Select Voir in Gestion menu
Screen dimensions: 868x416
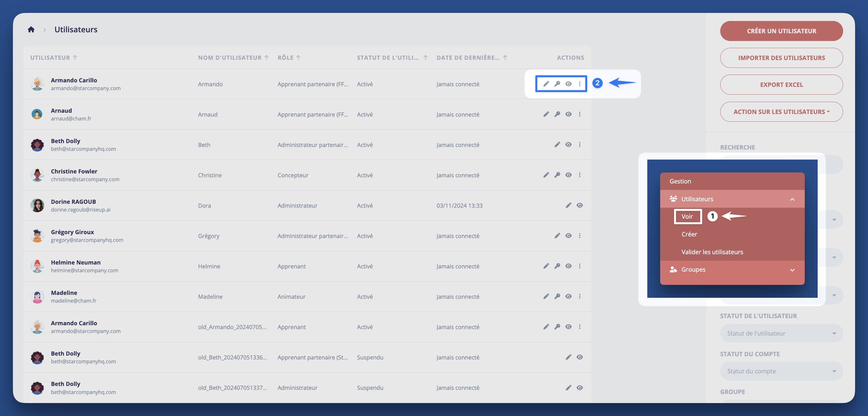point(687,217)
